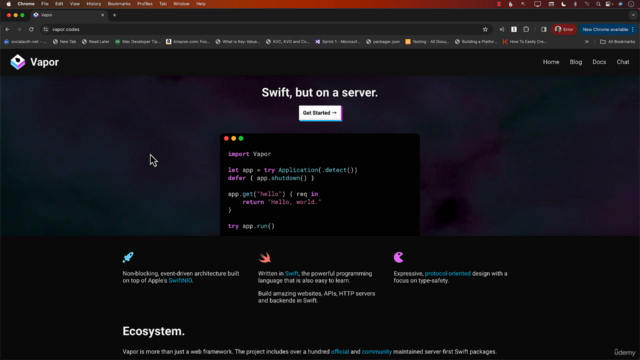Follow the Swift link in feature text
The width and height of the screenshot is (640, 360).
[292, 273]
